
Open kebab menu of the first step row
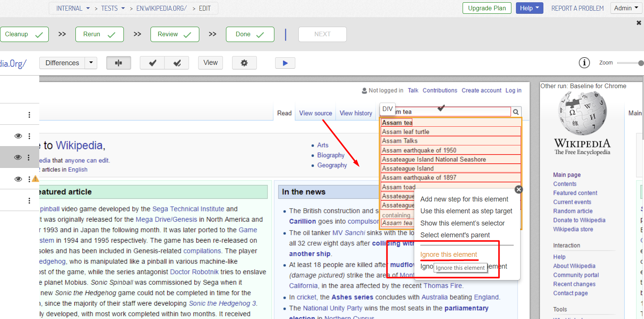[29, 115]
